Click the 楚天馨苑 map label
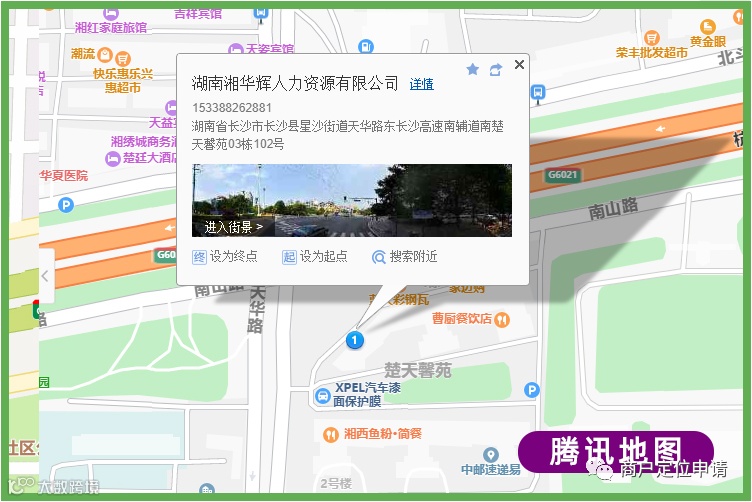The image size is (752, 502). coord(418,370)
